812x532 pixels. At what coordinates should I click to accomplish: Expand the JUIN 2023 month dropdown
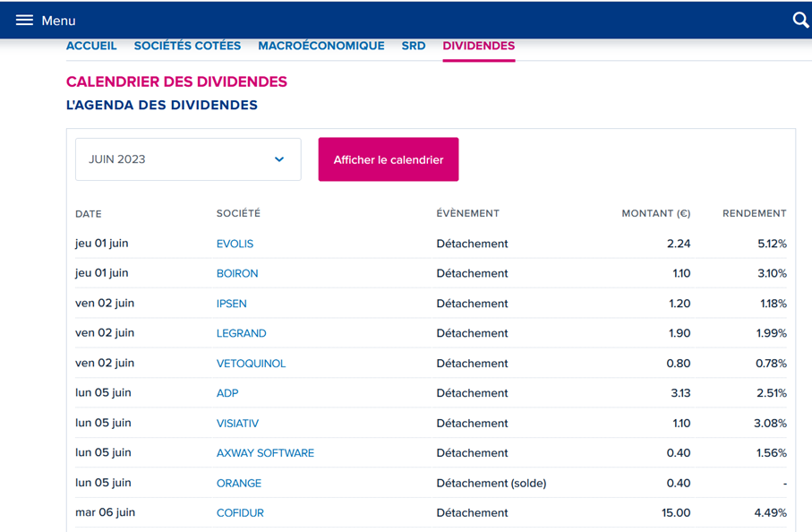tap(188, 159)
